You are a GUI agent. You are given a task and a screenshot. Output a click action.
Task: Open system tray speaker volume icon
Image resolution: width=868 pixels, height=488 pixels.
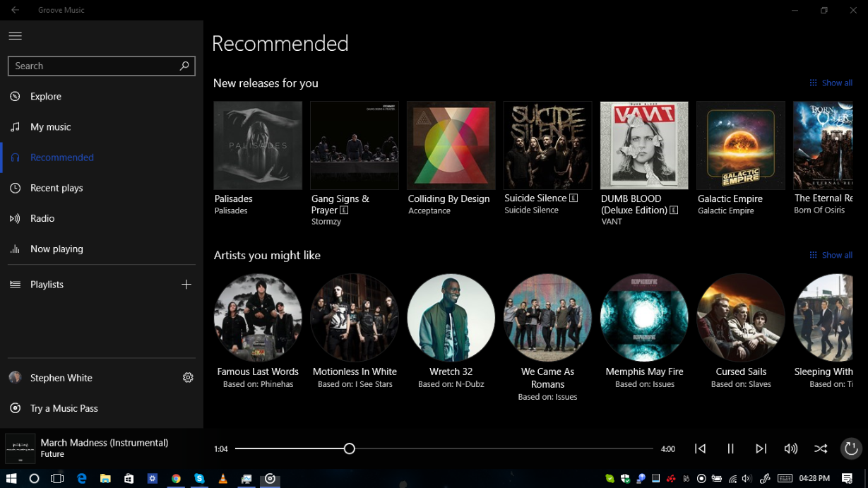tap(747, 478)
